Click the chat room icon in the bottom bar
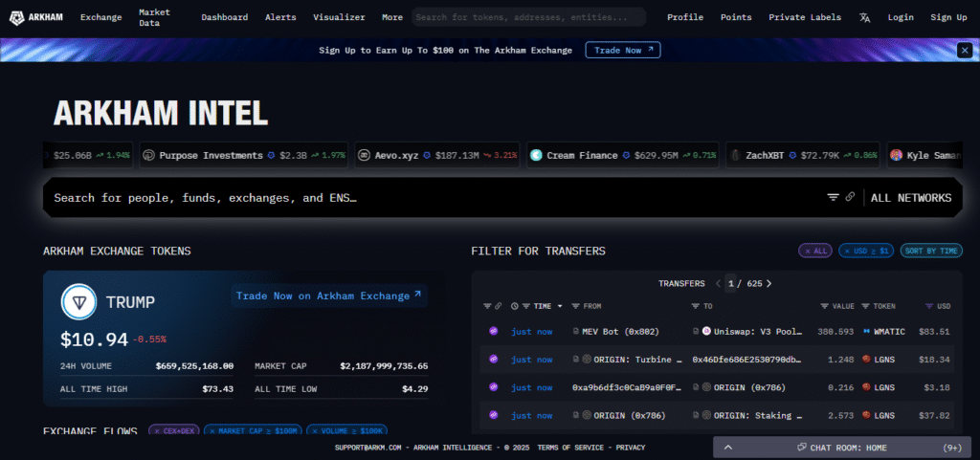This screenshot has height=460, width=980. point(802,448)
